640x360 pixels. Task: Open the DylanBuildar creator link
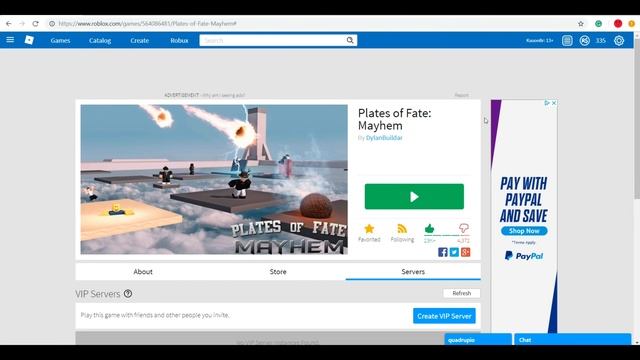tap(384, 138)
